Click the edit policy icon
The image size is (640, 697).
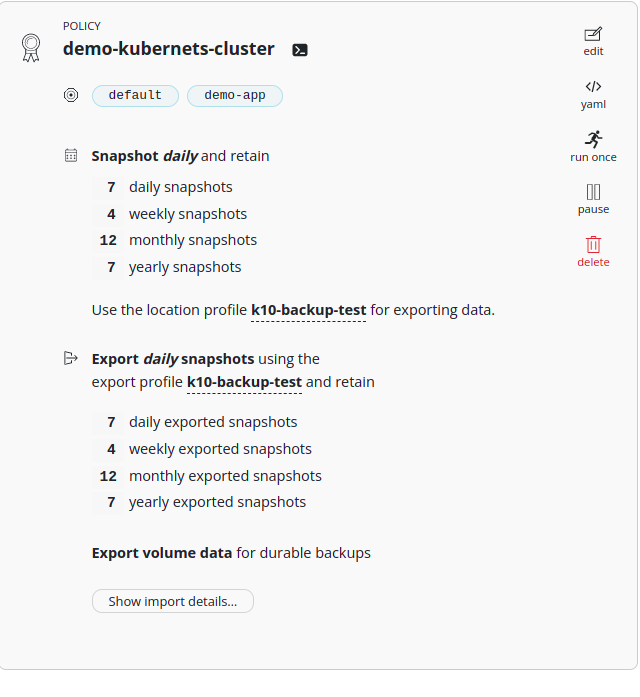click(x=593, y=34)
